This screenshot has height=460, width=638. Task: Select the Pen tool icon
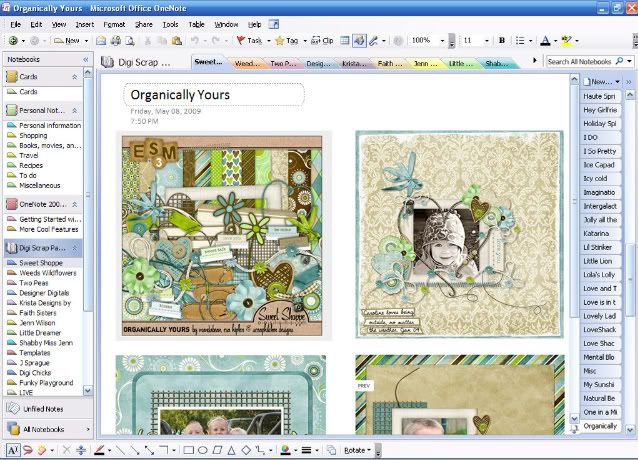[373, 40]
